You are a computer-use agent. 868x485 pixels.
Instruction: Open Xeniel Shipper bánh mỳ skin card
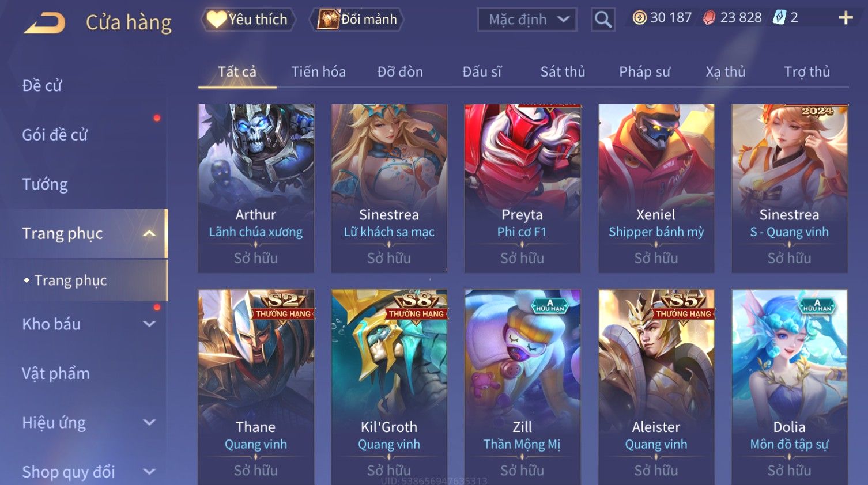click(656, 188)
